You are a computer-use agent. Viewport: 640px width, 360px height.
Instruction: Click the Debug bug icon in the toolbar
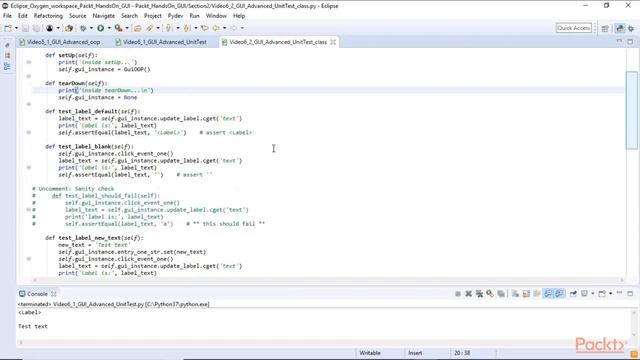(x=83, y=28)
